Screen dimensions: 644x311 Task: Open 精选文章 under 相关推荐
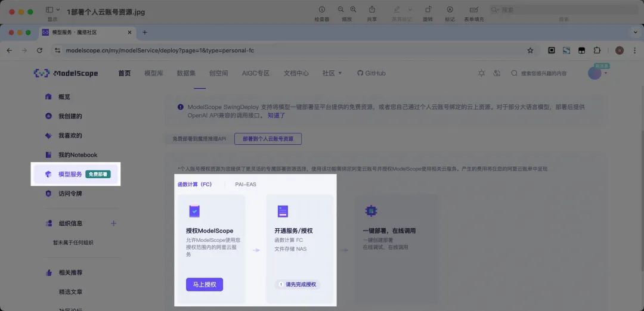point(70,292)
